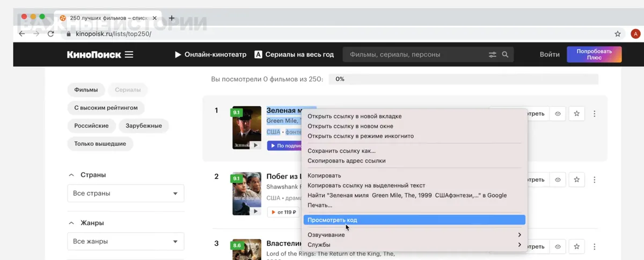This screenshot has width=644, height=260.
Task: Select the Фильмы filter chip
Action: (86, 90)
